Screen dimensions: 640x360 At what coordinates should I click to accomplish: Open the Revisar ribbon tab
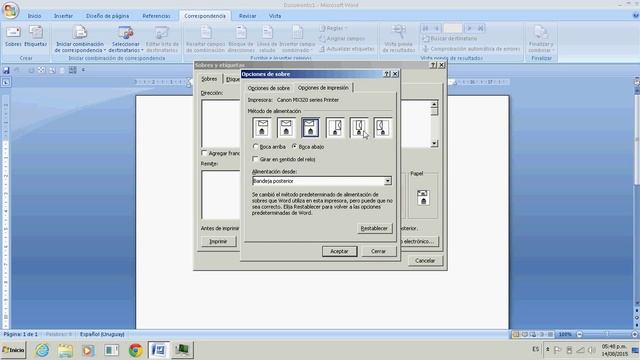pos(247,16)
